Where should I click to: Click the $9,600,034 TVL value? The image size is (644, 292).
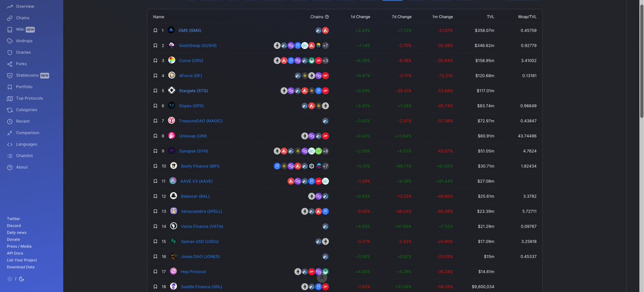click(x=483, y=287)
